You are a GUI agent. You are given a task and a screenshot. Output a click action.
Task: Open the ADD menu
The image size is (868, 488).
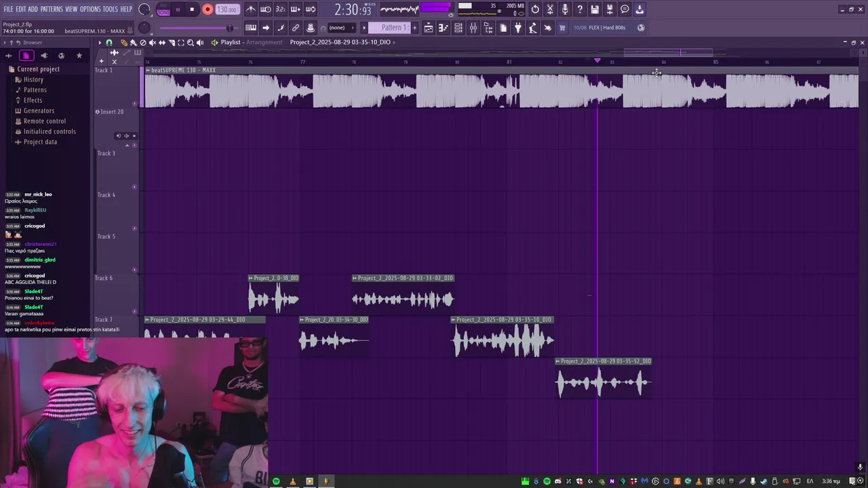[33, 9]
